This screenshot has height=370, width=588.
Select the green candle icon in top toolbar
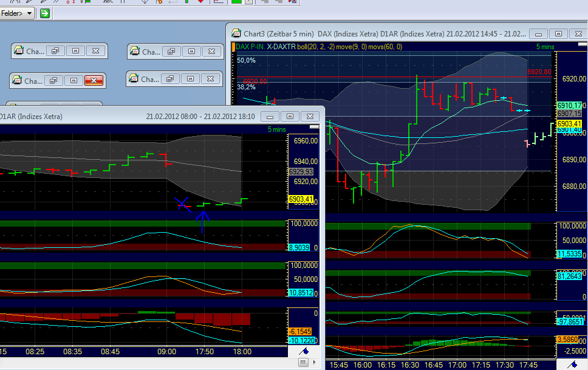point(235,2)
